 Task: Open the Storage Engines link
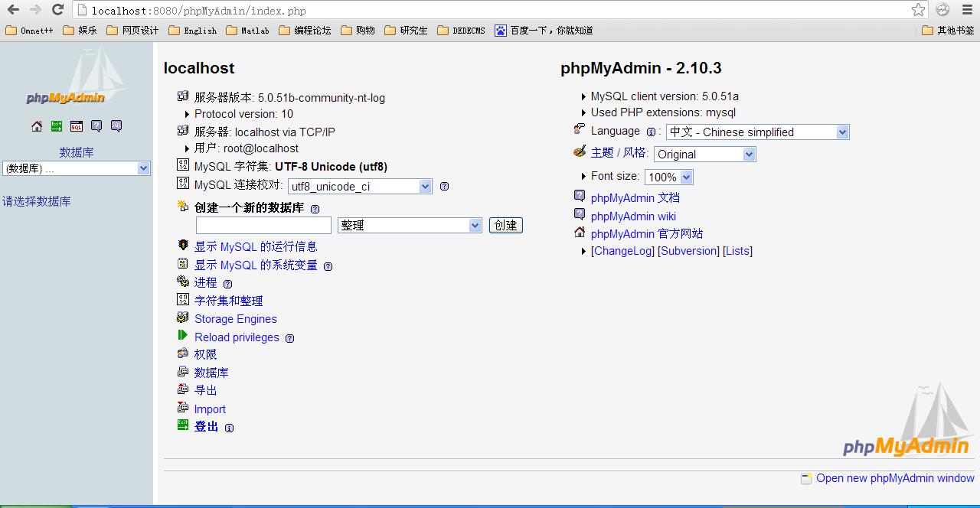(x=235, y=319)
